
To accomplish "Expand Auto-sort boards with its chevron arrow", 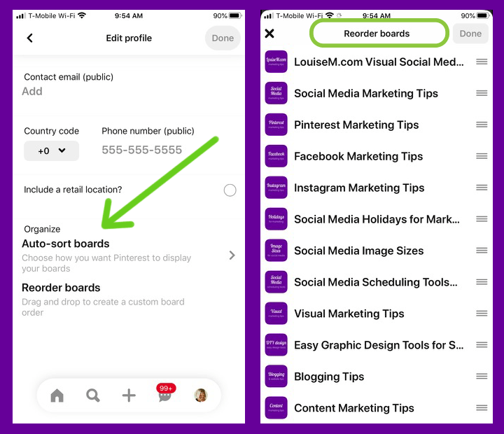I will pyautogui.click(x=232, y=255).
